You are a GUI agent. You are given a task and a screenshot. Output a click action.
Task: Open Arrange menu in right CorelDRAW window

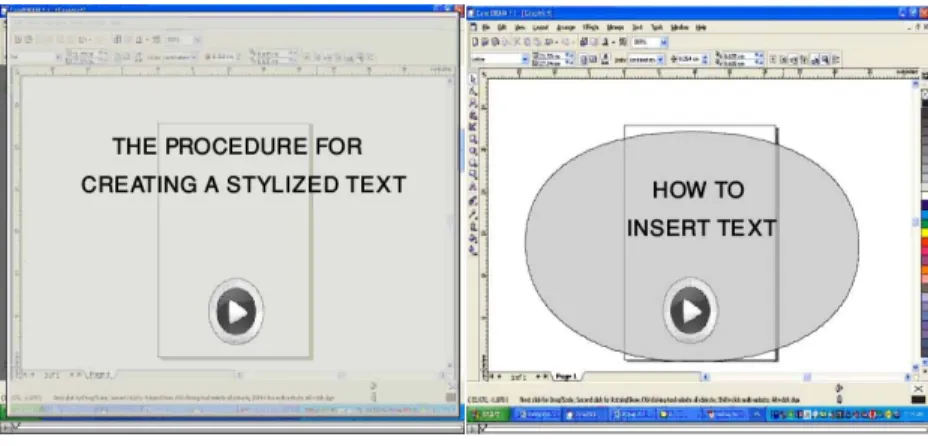(x=566, y=28)
